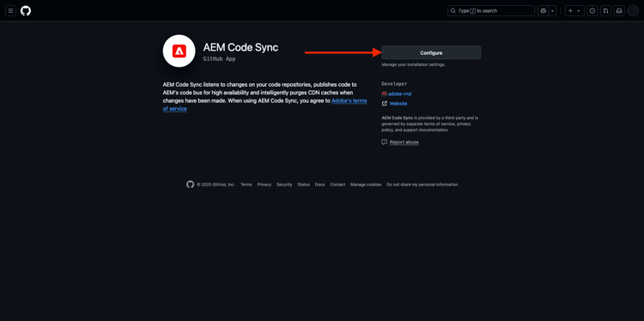
Task: Expand the Copilot dropdown arrow
Action: tap(553, 10)
